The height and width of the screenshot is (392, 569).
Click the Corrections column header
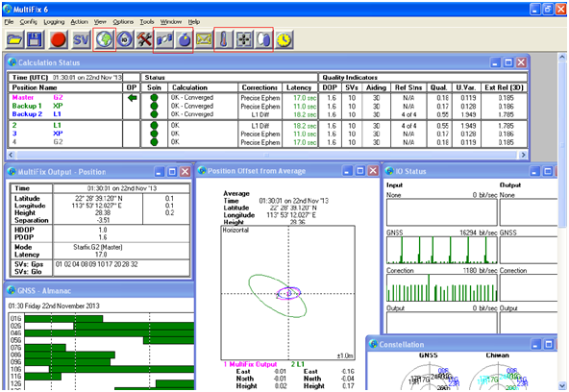coord(260,87)
